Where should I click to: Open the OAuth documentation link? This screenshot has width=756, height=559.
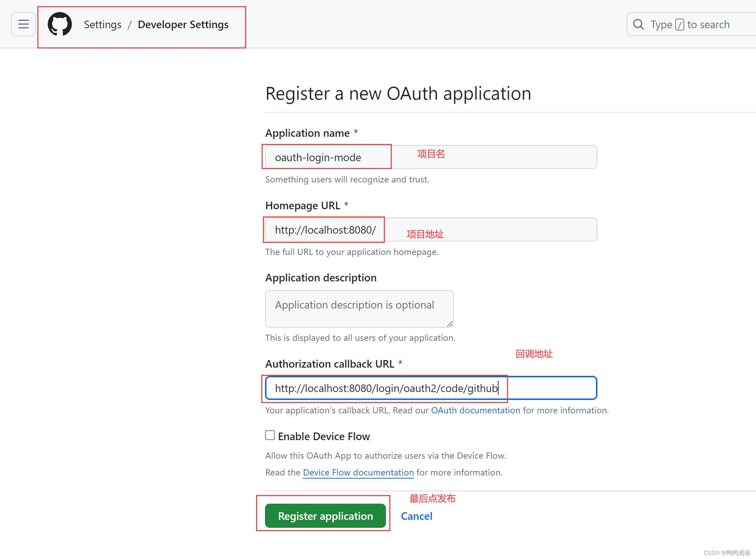coord(476,410)
